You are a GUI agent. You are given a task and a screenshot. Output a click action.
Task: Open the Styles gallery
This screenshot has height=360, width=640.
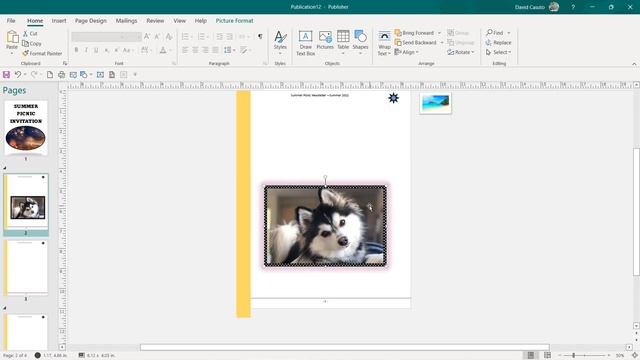280,43
